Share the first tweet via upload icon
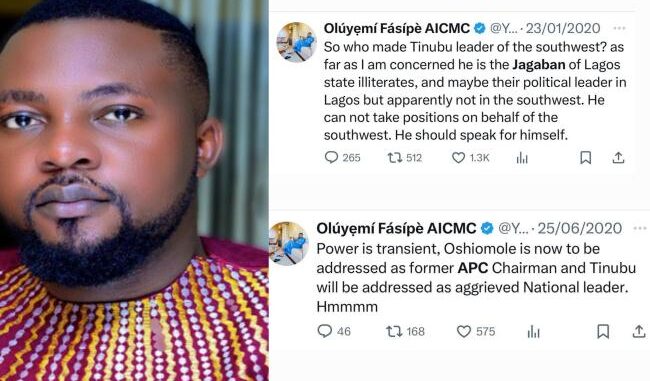This screenshot has height=381, width=650. coord(618,158)
